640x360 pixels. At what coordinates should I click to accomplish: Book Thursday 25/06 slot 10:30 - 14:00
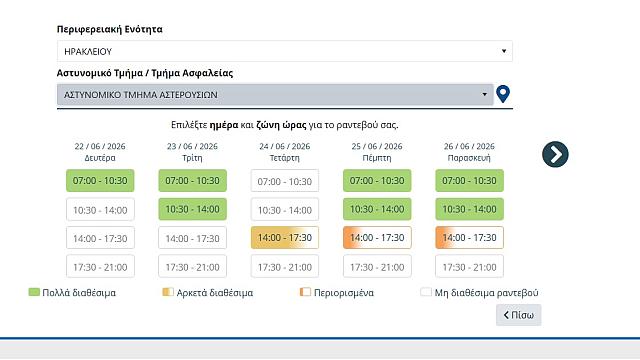click(377, 209)
